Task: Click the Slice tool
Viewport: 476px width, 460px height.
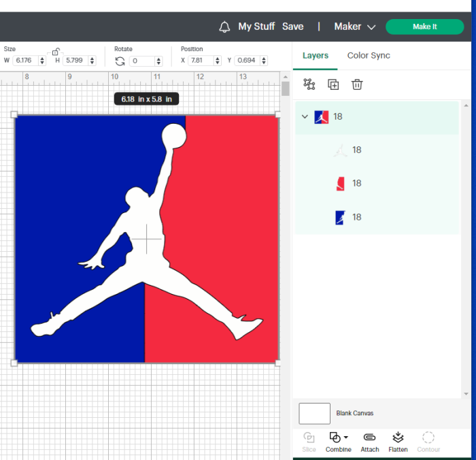Action: pyautogui.click(x=309, y=442)
